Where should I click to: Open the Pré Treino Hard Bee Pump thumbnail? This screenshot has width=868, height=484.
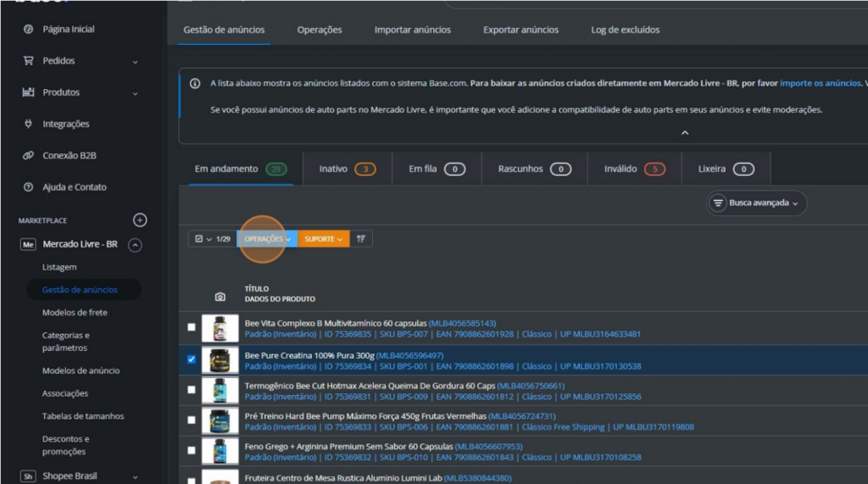click(220, 421)
